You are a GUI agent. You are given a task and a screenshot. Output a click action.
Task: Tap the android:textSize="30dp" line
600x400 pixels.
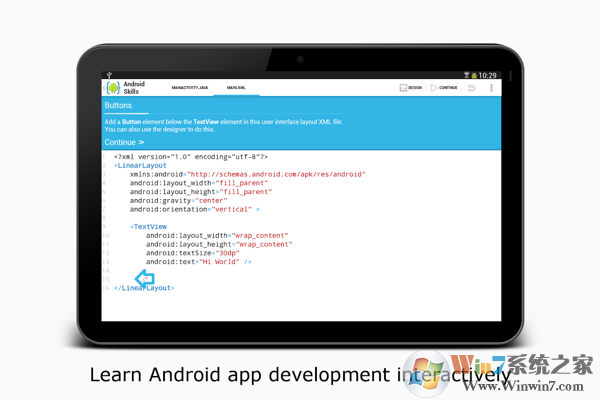pos(192,253)
